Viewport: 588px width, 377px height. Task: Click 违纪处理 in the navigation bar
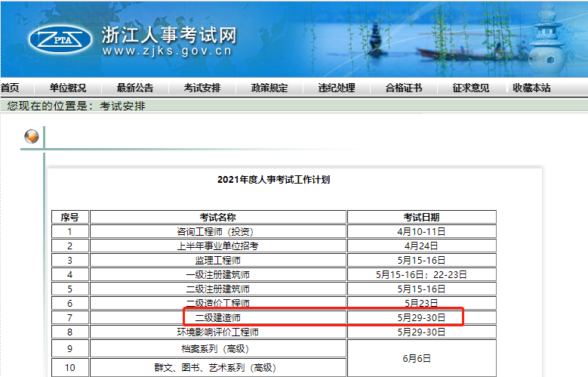pyautogui.click(x=337, y=88)
